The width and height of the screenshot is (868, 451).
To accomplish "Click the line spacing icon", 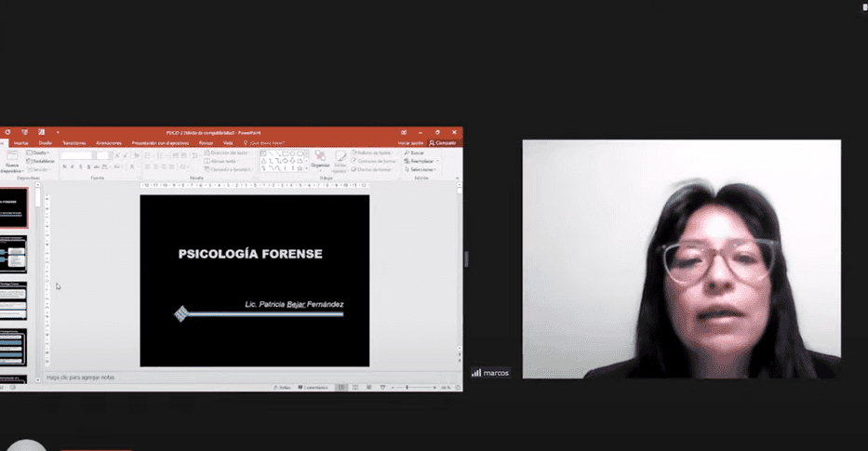I will tap(195, 155).
